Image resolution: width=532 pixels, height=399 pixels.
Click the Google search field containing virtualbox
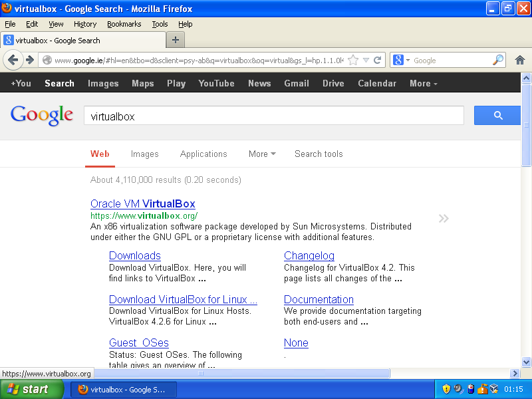click(274, 116)
